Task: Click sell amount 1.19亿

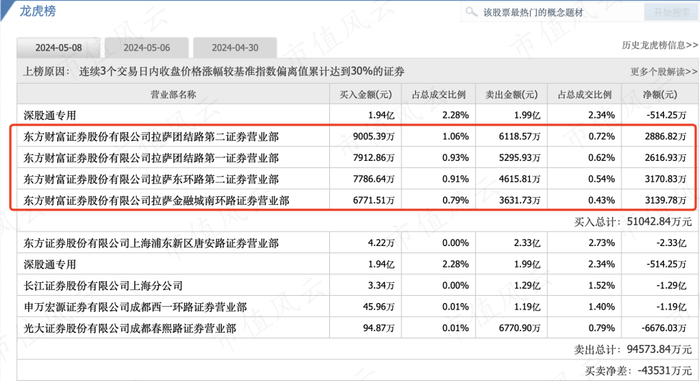Action: pyautogui.click(x=527, y=307)
